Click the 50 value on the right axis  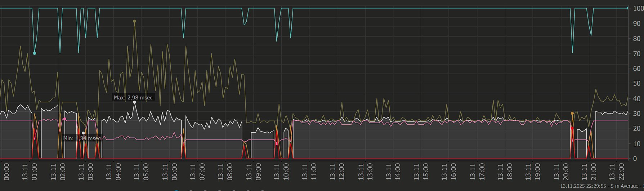pos(636,84)
